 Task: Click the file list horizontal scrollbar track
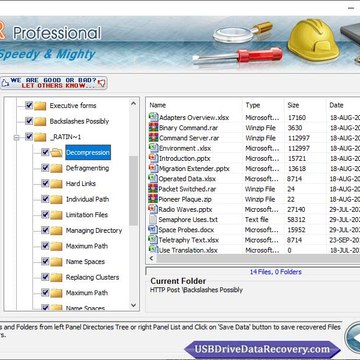(258, 258)
